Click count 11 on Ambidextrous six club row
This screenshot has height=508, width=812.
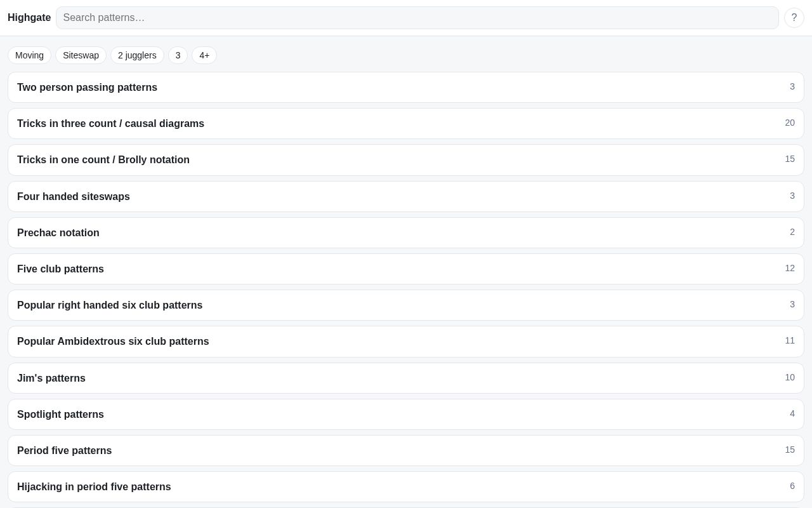pyautogui.click(x=790, y=340)
